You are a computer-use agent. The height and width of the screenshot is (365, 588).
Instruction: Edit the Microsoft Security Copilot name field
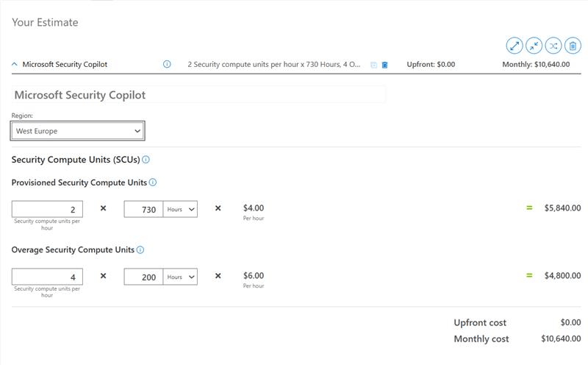[198, 95]
